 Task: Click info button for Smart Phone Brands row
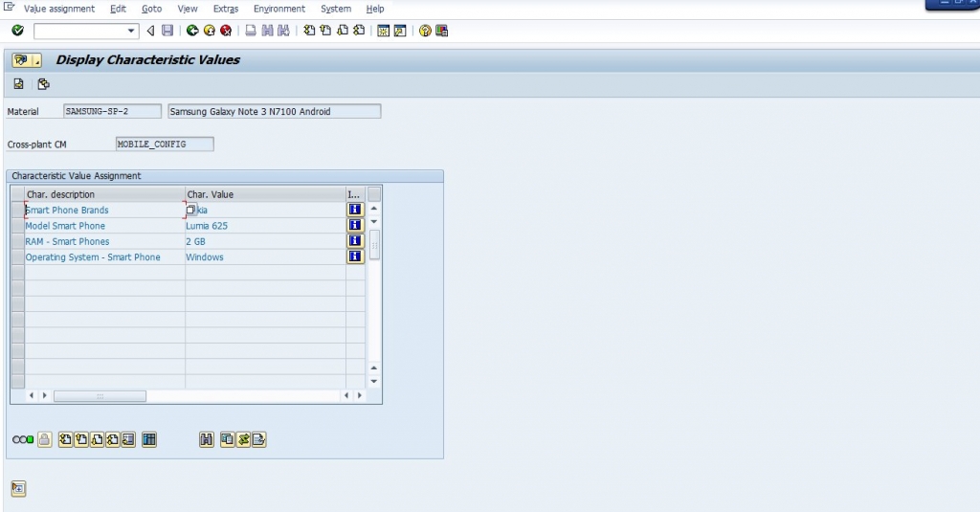click(355, 210)
